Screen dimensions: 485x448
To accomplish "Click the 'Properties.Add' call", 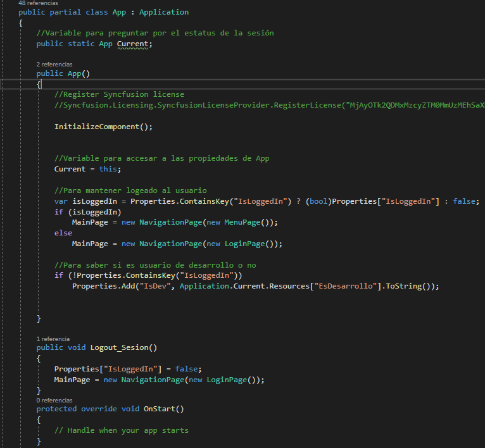I will point(104,286).
